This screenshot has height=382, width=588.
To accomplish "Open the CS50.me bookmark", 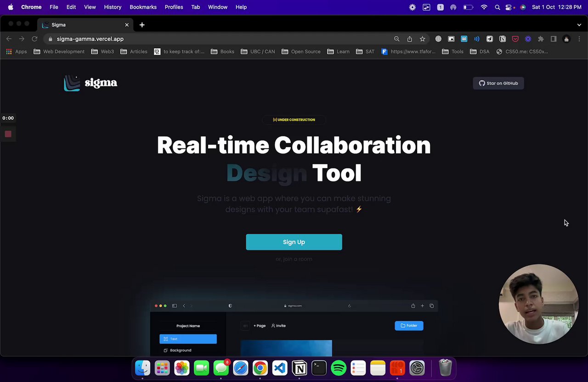I will (522, 51).
